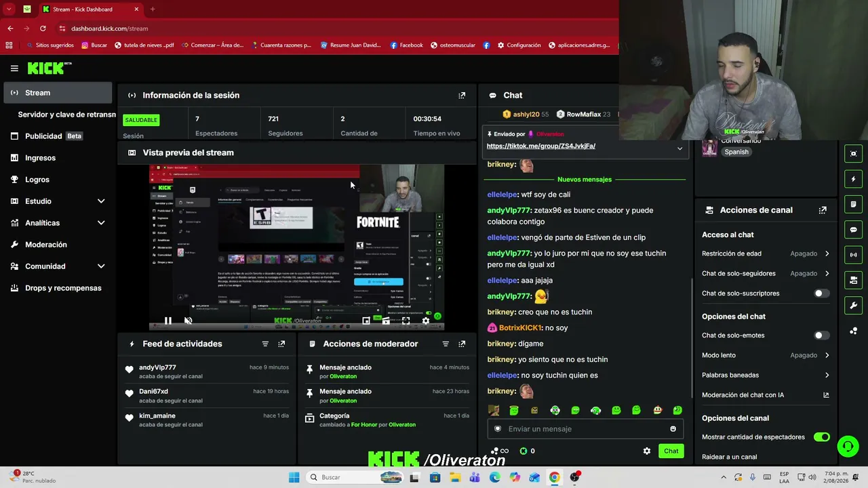Image resolution: width=868 pixels, height=488 pixels.
Task: Open Drops y recompensas in the sidebar
Action: pos(58,288)
